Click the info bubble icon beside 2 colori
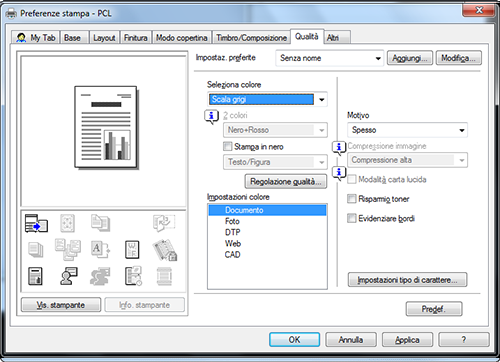Screen dimensions: 500x362 (211, 117)
